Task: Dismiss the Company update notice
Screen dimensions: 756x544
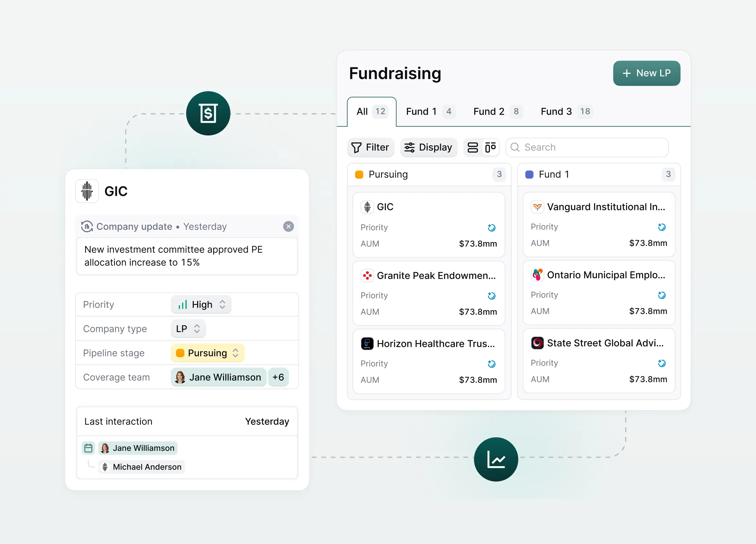Action: 288,226
